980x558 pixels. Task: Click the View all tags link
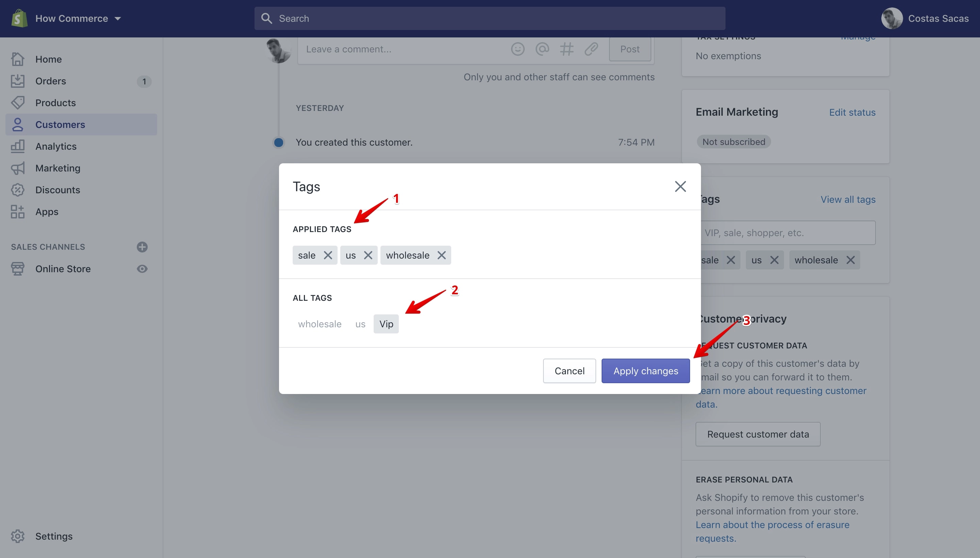point(848,200)
